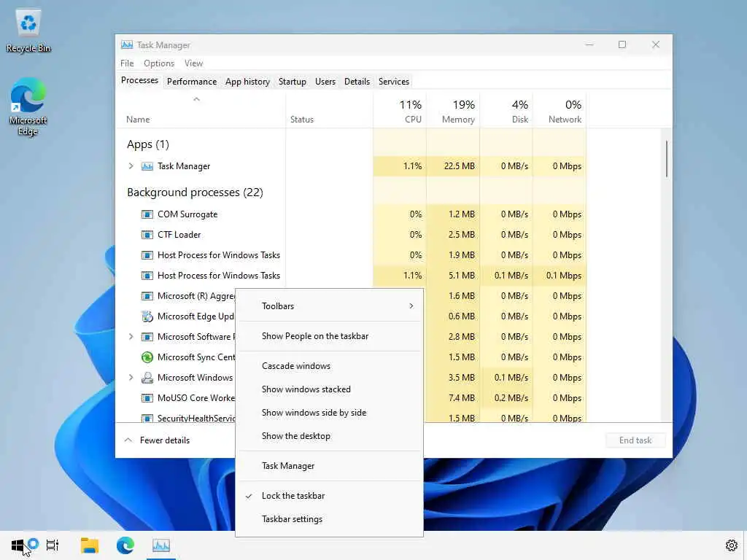Launch Microsoft Edge from the taskbar

125,545
